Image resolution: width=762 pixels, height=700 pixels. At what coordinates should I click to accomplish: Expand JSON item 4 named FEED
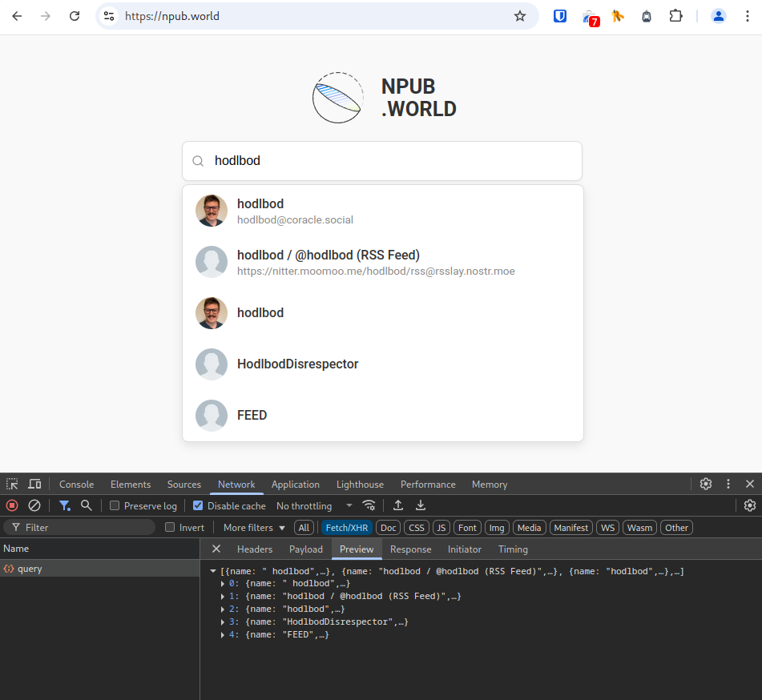coord(223,634)
